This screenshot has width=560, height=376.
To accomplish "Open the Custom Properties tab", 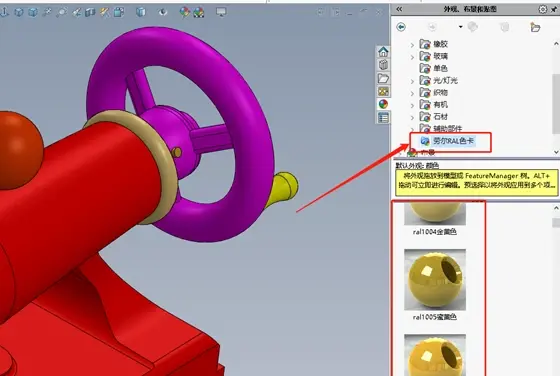I will [383, 117].
